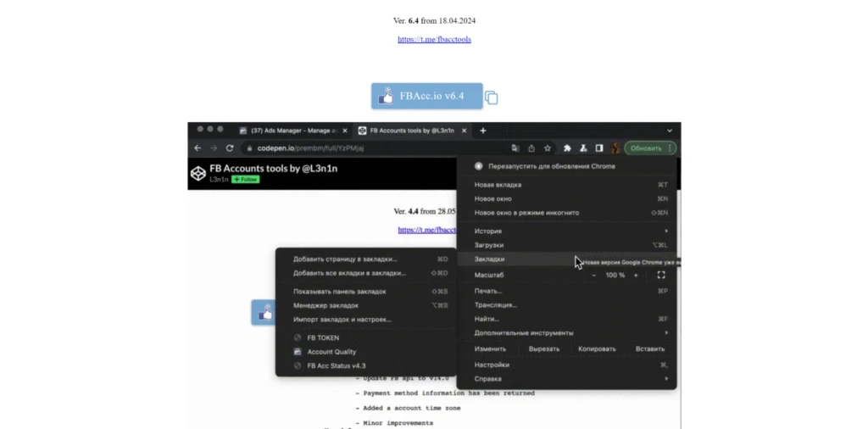The width and height of the screenshot is (868, 429).
Task: Click Копировать in the edit row
Action: 597,348
